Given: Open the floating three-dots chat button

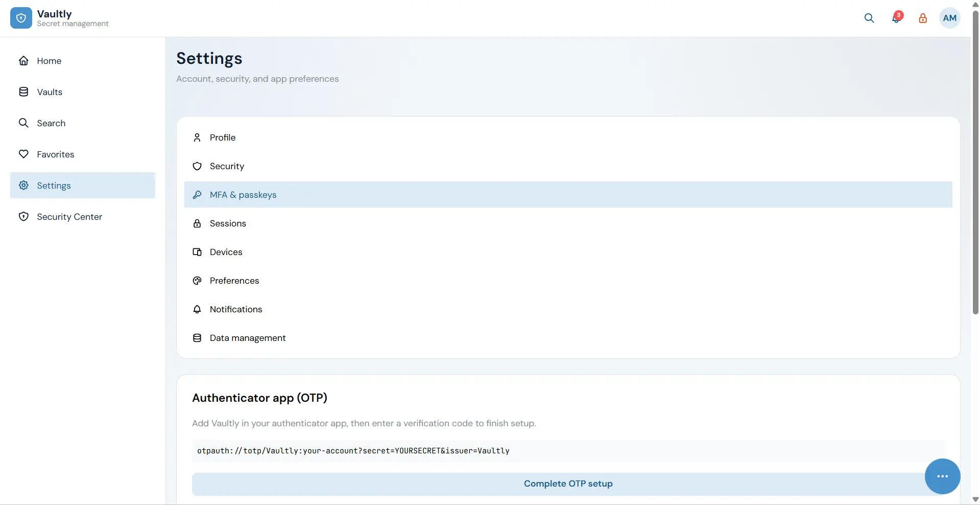Looking at the screenshot, I should tap(942, 476).
